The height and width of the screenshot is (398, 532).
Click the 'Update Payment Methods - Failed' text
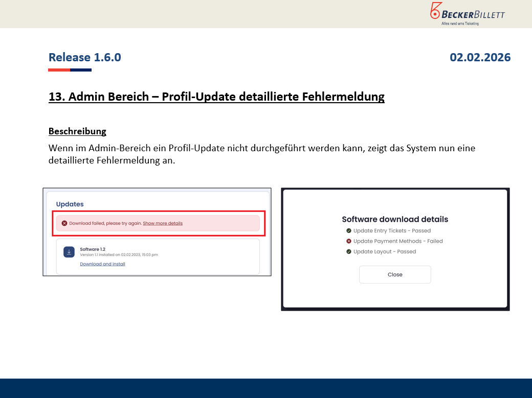pyautogui.click(x=398, y=241)
